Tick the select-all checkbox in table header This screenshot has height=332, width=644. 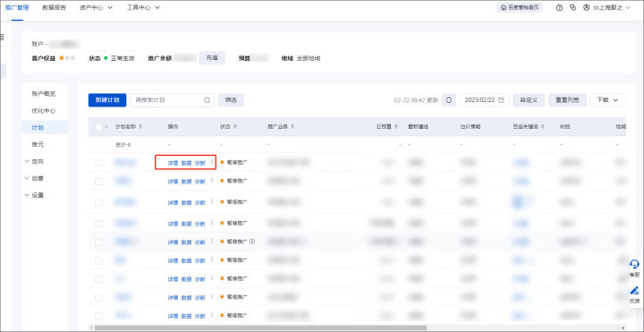click(98, 127)
